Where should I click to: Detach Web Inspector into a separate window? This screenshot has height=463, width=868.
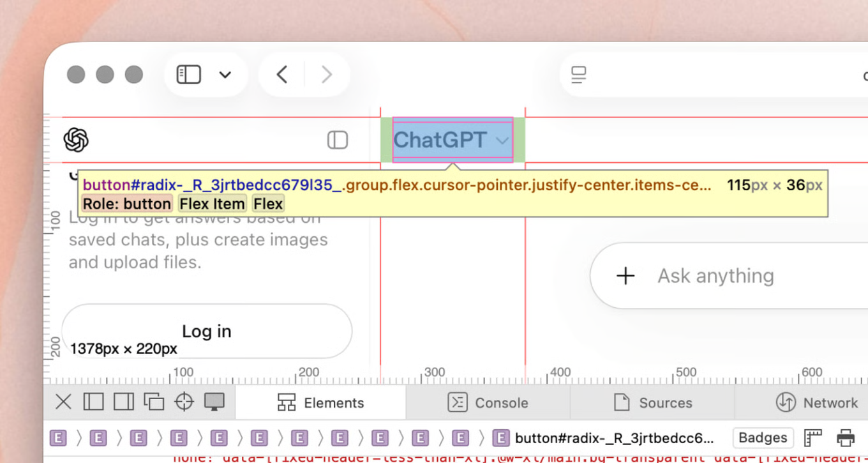[154, 402]
